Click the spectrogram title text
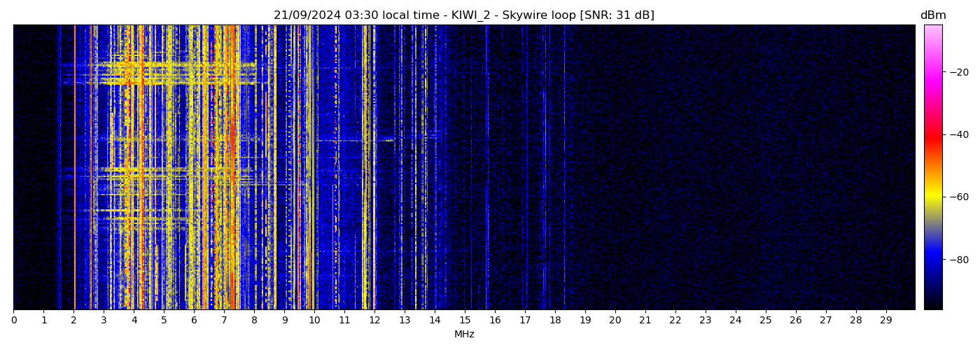Viewport: 980px width, 350px height. click(x=463, y=15)
